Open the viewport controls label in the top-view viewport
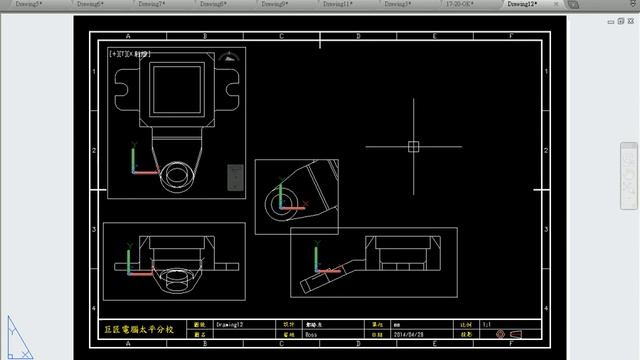Screen dimensions: 640x360 click(x=130, y=54)
